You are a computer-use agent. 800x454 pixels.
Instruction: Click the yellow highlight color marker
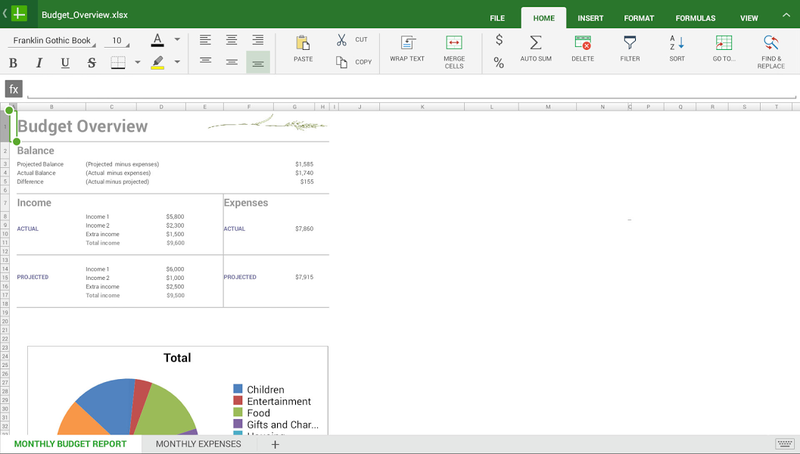(x=157, y=63)
